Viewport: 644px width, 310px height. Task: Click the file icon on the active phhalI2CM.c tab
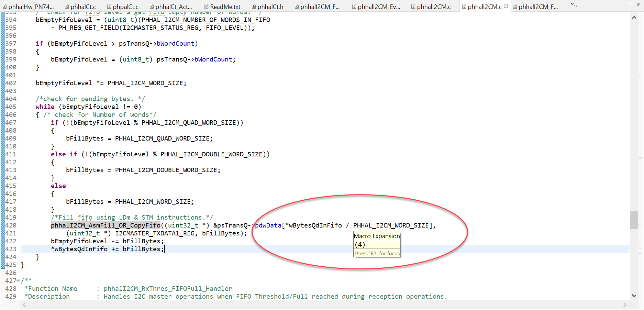tap(464, 6)
